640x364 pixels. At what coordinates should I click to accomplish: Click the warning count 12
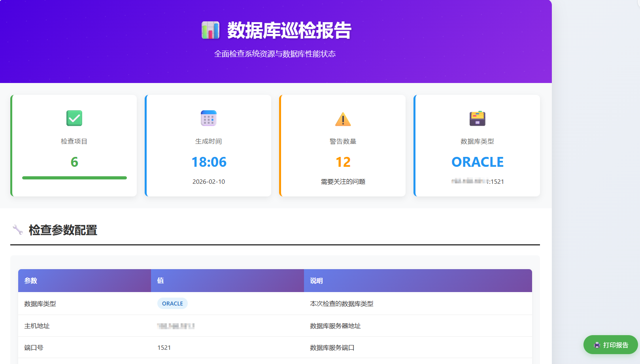[343, 162]
